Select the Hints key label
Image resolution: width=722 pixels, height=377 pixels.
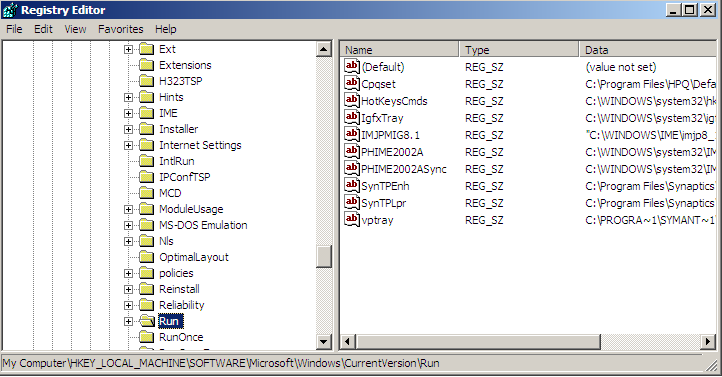[171, 97]
